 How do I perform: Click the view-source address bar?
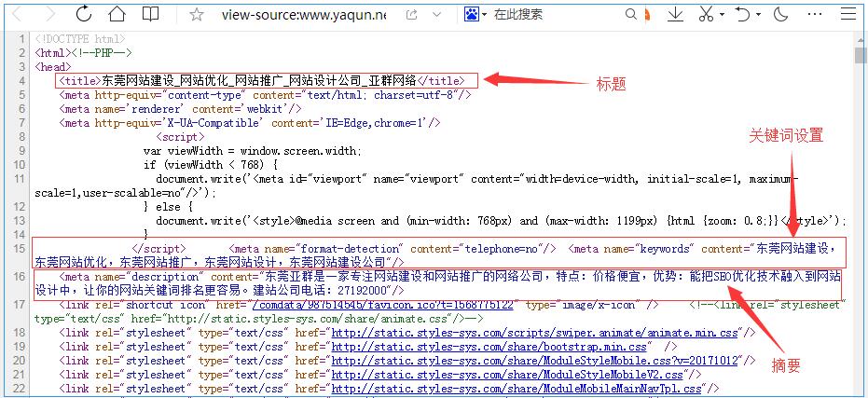click(303, 15)
